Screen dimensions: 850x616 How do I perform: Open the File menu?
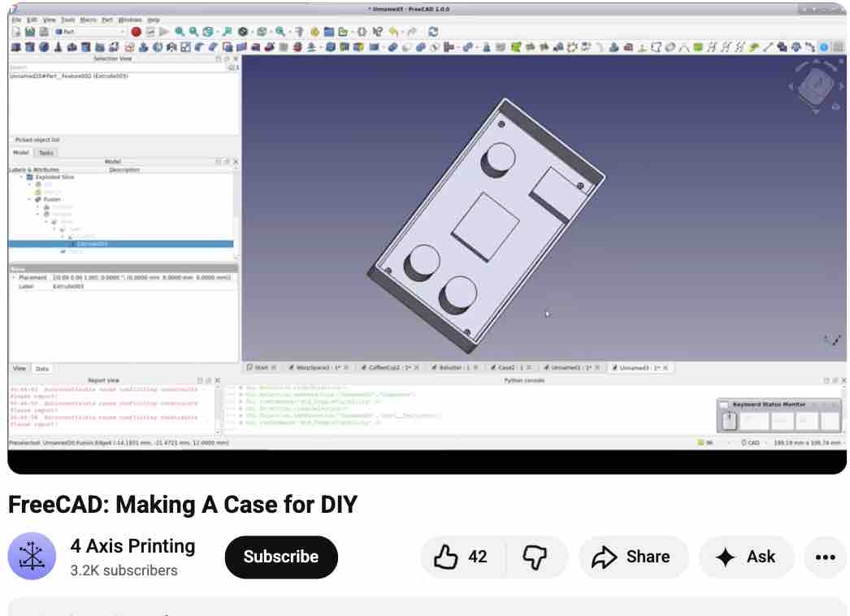coord(17,20)
